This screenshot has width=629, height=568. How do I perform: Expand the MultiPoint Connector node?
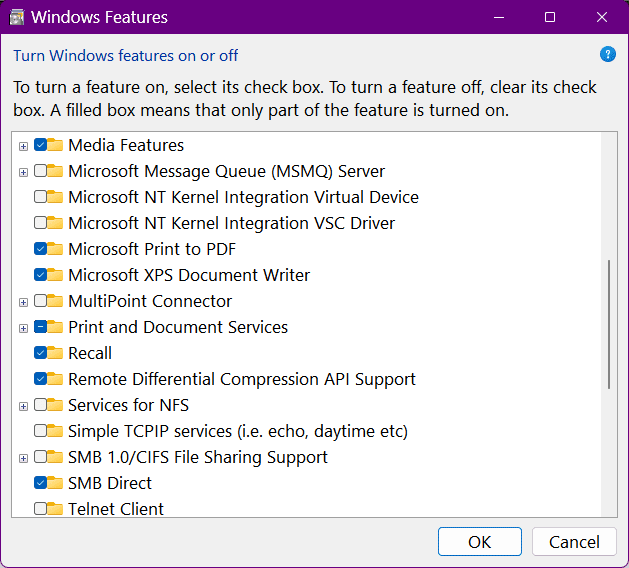click(x=23, y=302)
